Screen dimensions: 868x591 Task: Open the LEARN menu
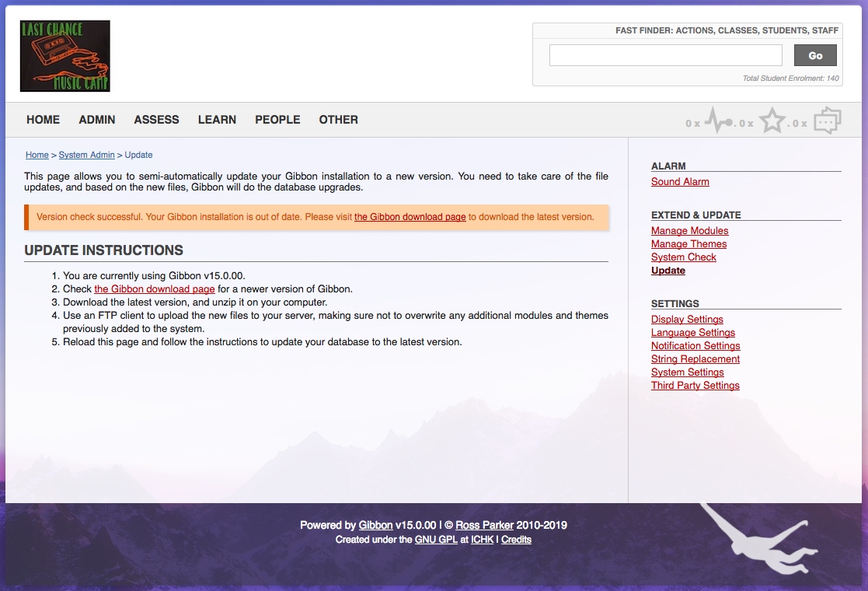[x=217, y=120]
